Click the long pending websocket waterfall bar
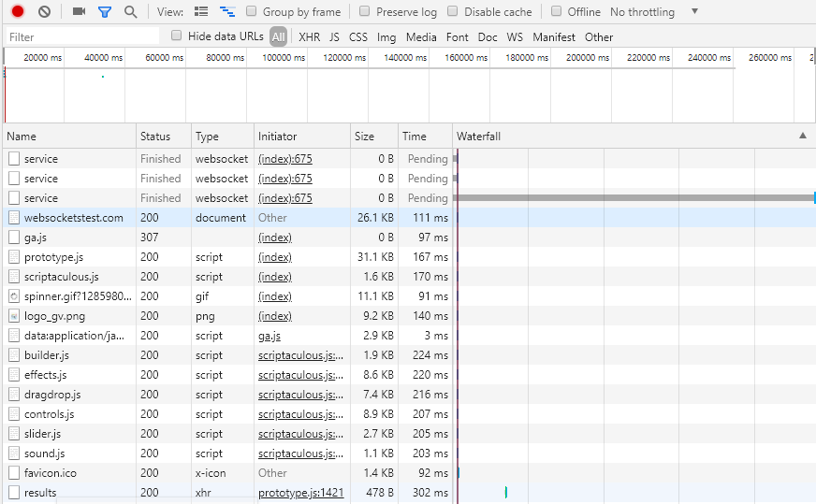Image resolution: width=816 pixels, height=504 pixels. click(x=634, y=198)
